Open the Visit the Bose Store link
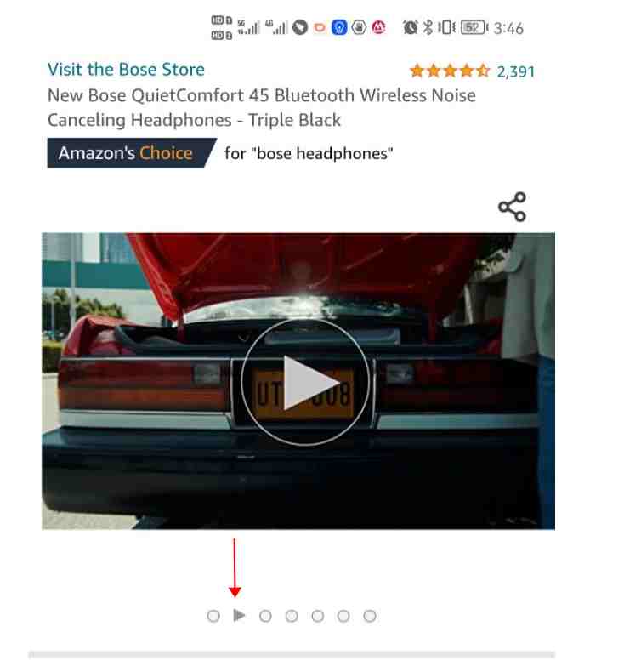 (x=126, y=70)
